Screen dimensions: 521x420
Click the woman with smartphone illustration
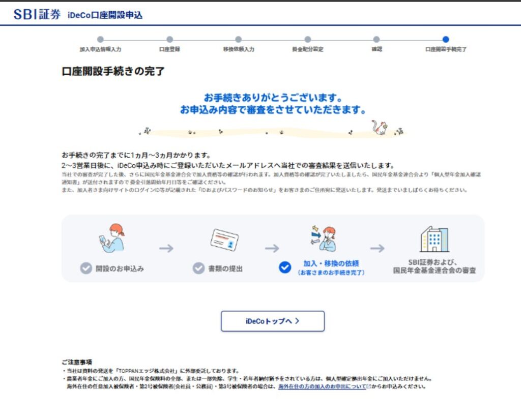(x=112, y=238)
